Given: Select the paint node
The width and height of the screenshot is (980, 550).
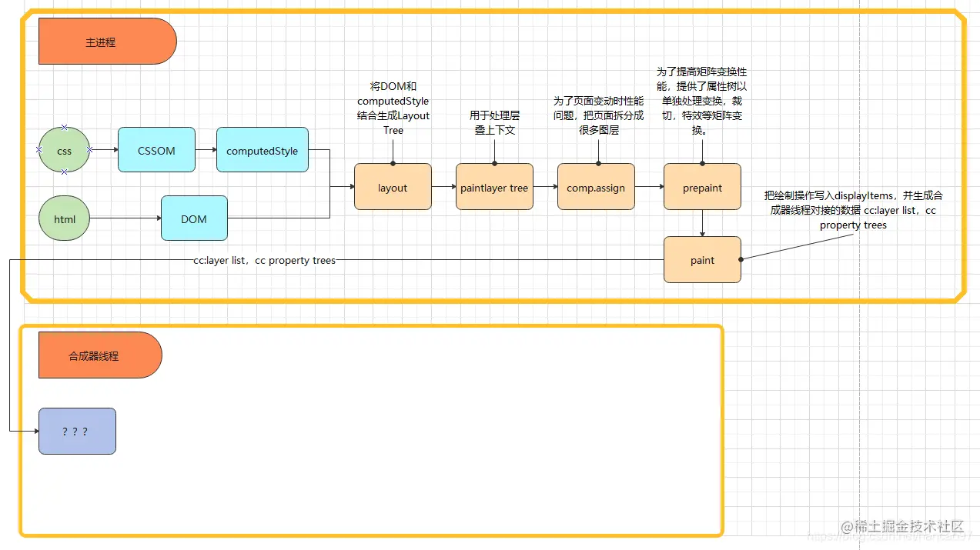Looking at the screenshot, I should (702, 260).
